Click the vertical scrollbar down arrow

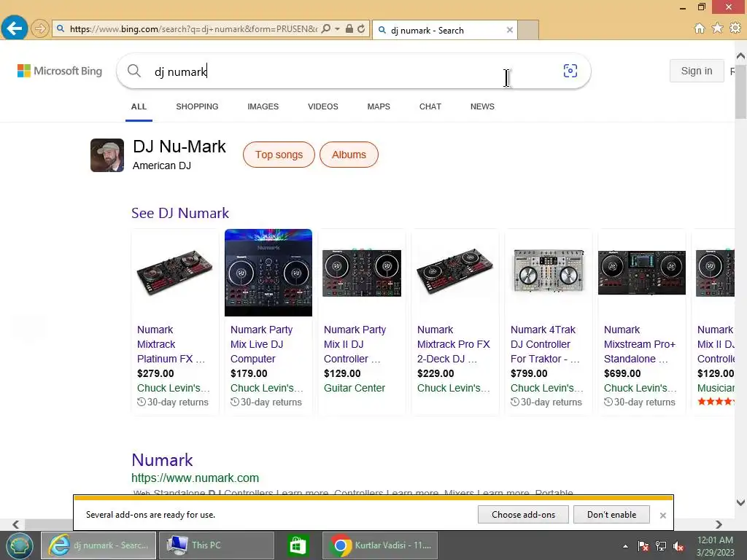click(x=741, y=502)
